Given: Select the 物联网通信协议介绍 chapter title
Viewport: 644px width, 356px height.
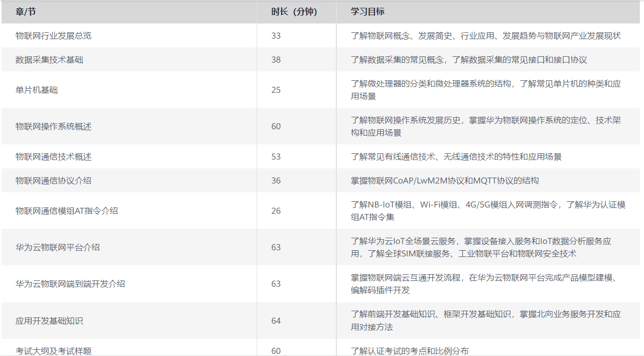Looking at the screenshot, I should (x=54, y=181).
